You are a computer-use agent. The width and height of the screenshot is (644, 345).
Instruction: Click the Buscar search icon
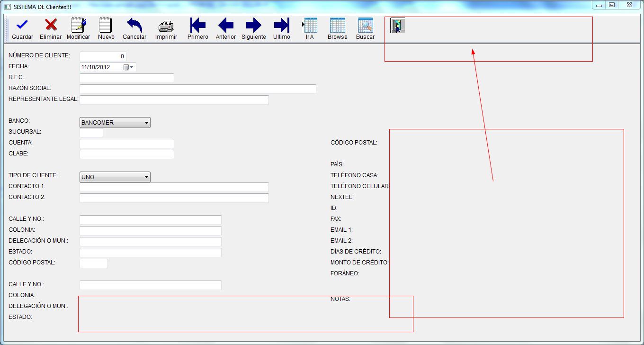click(365, 25)
